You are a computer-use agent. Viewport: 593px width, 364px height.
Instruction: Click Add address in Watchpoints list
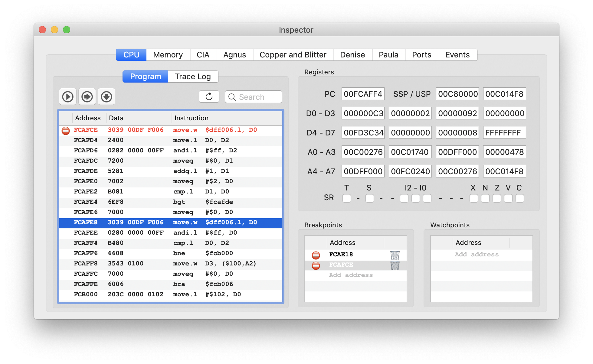(477, 255)
